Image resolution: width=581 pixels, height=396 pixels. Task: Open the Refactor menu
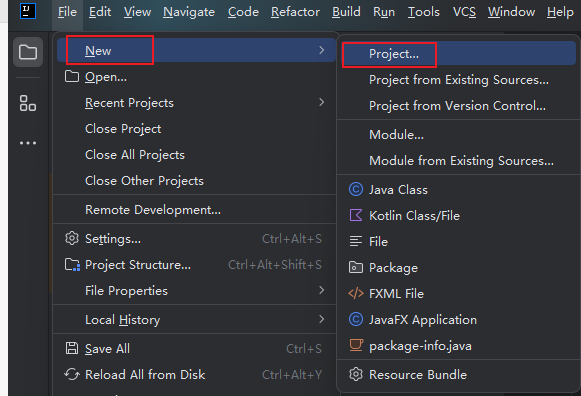[295, 12]
